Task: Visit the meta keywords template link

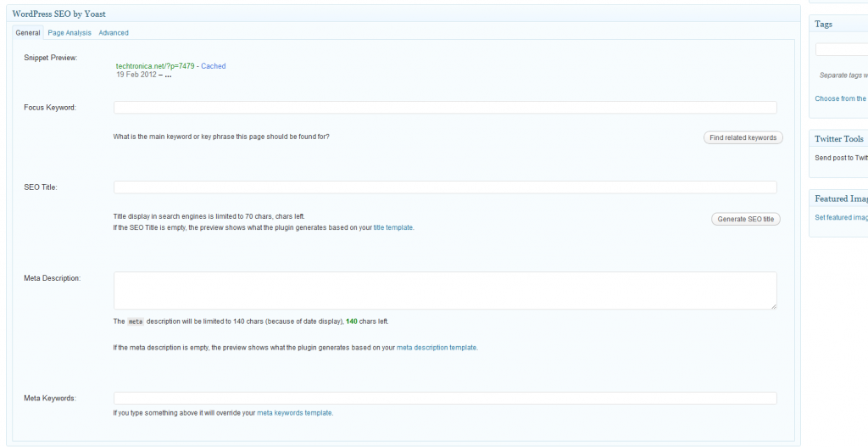Action: (x=294, y=413)
